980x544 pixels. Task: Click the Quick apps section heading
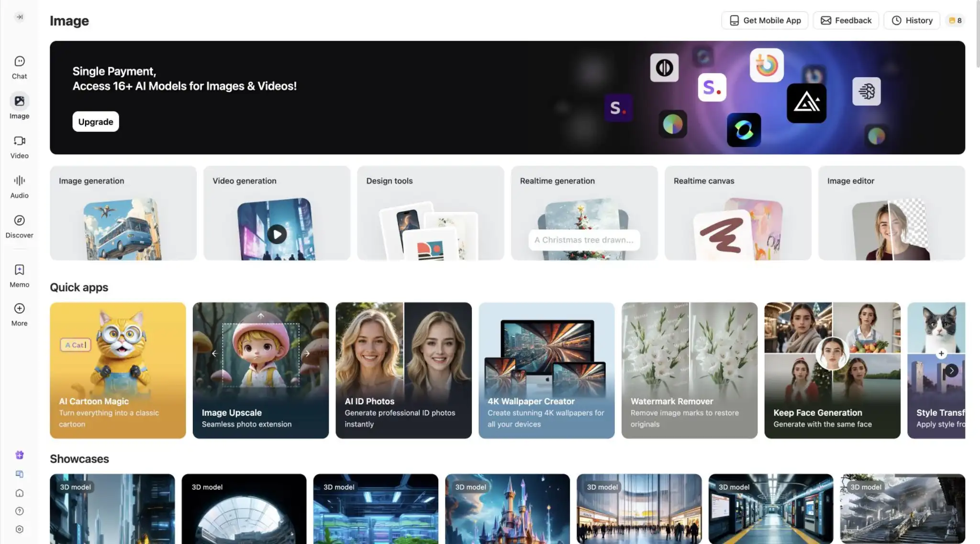tap(79, 287)
